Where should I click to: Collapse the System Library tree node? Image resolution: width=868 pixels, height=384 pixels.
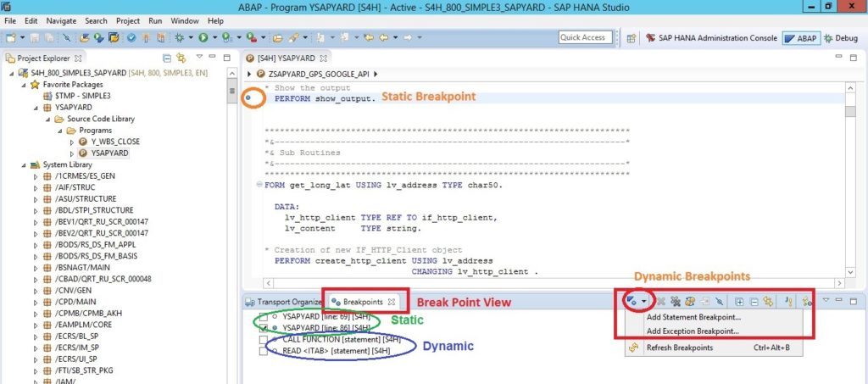24,165
